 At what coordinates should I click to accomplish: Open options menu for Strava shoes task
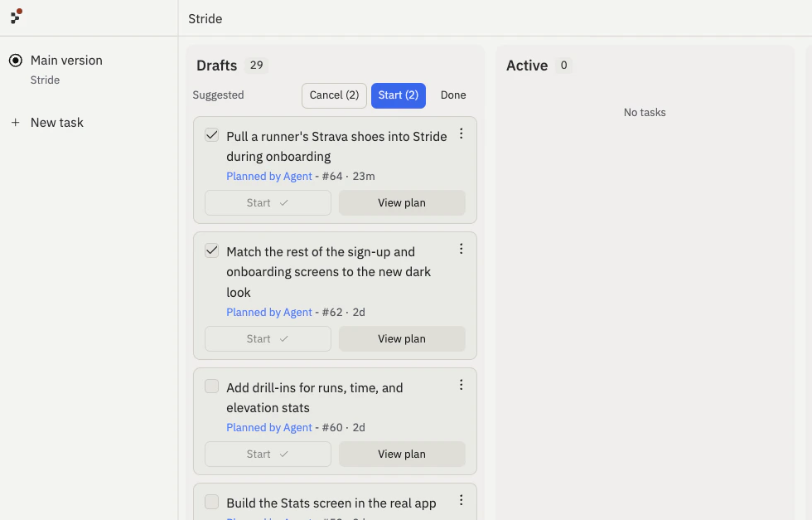pyautogui.click(x=461, y=134)
